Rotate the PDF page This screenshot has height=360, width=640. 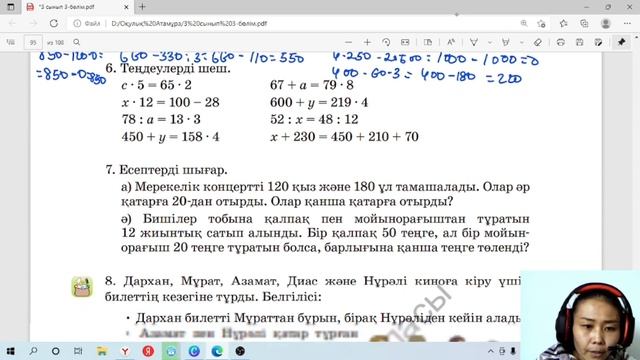tap(386, 42)
